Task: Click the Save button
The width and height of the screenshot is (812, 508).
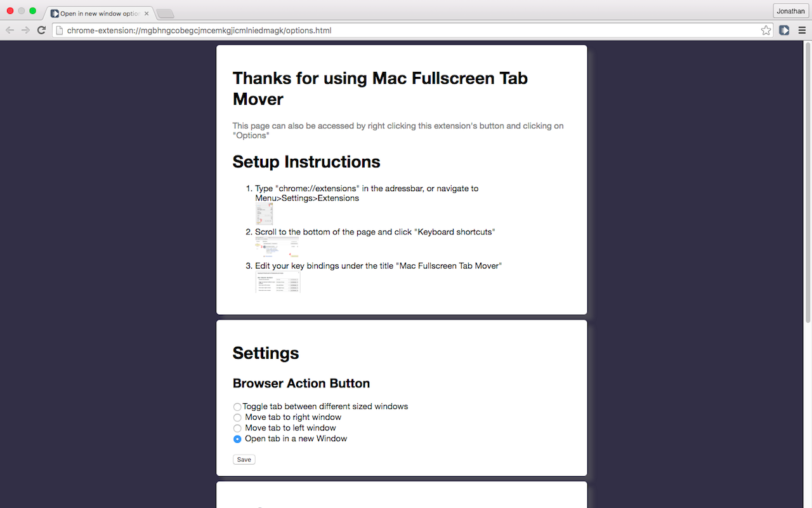Action: [244, 460]
